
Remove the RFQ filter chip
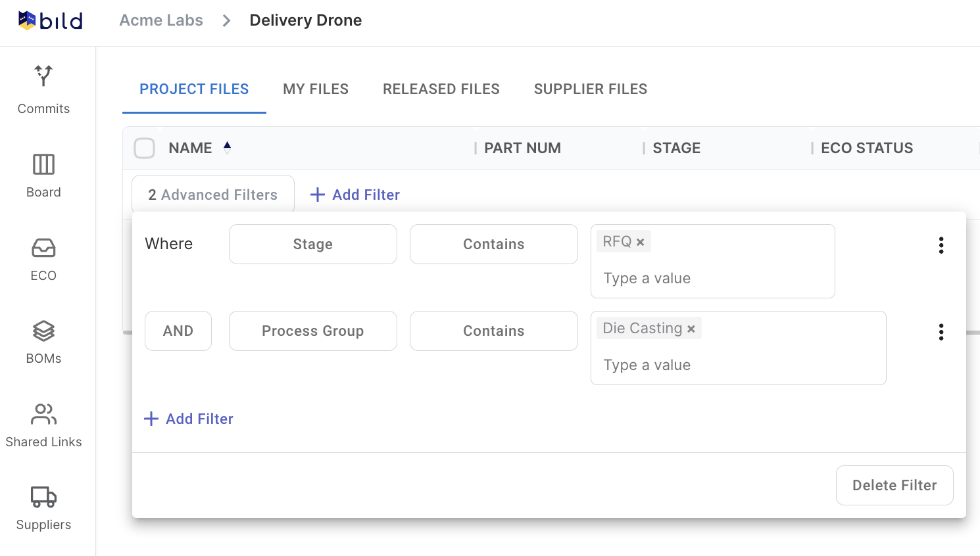[640, 241]
